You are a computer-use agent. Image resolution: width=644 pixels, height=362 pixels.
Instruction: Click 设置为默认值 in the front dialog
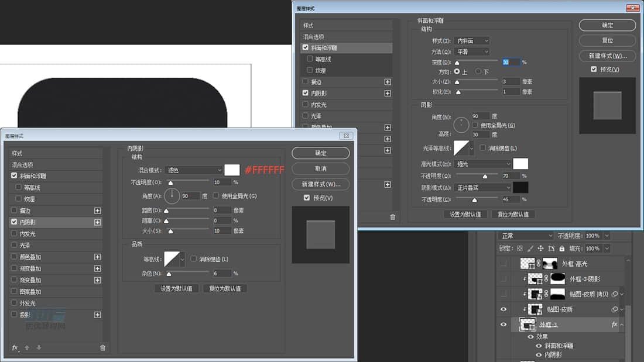[x=176, y=288]
